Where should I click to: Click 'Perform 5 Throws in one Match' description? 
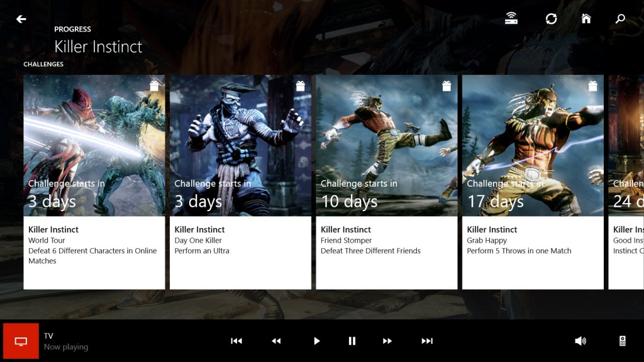(x=519, y=251)
